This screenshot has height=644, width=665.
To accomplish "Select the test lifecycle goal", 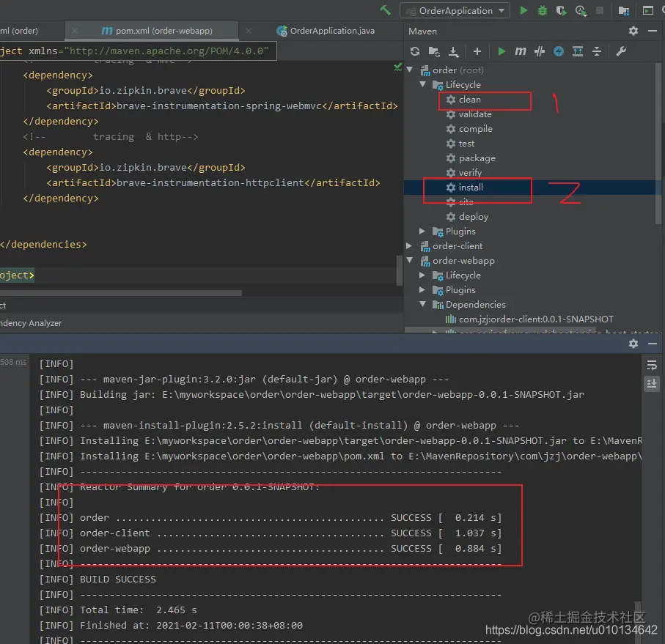I will click(x=460, y=143).
